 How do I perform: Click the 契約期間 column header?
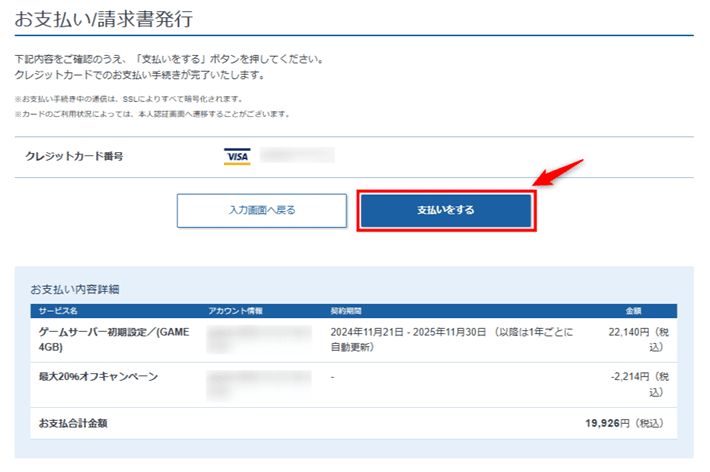[x=345, y=311]
